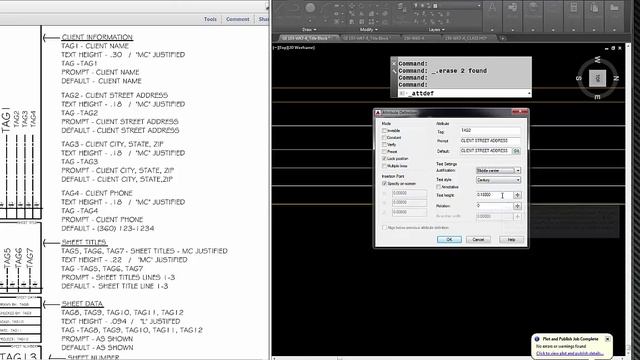Expand the arrow under the Block panel

513,30
